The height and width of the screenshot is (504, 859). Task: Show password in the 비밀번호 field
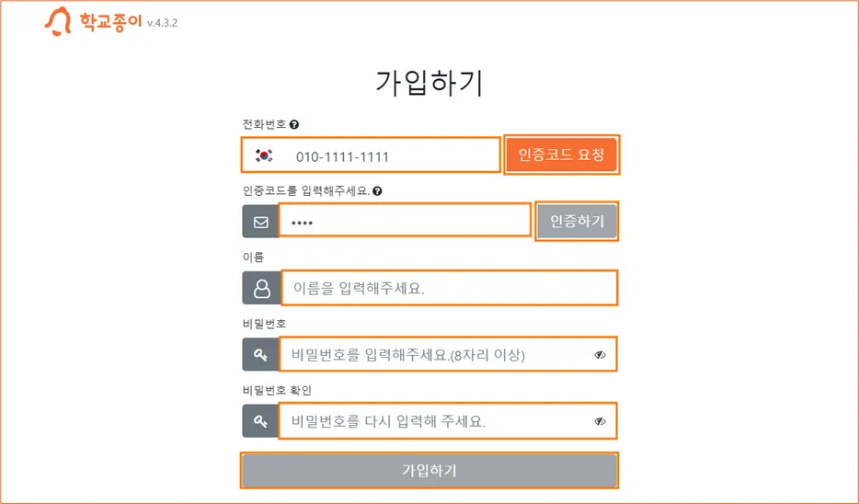click(600, 354)
